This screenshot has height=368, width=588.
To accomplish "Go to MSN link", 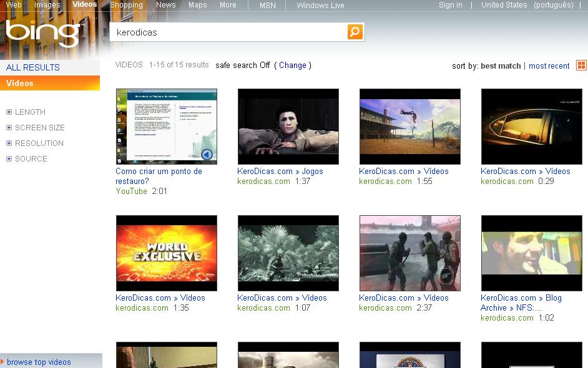I will (x=268, y=5).
